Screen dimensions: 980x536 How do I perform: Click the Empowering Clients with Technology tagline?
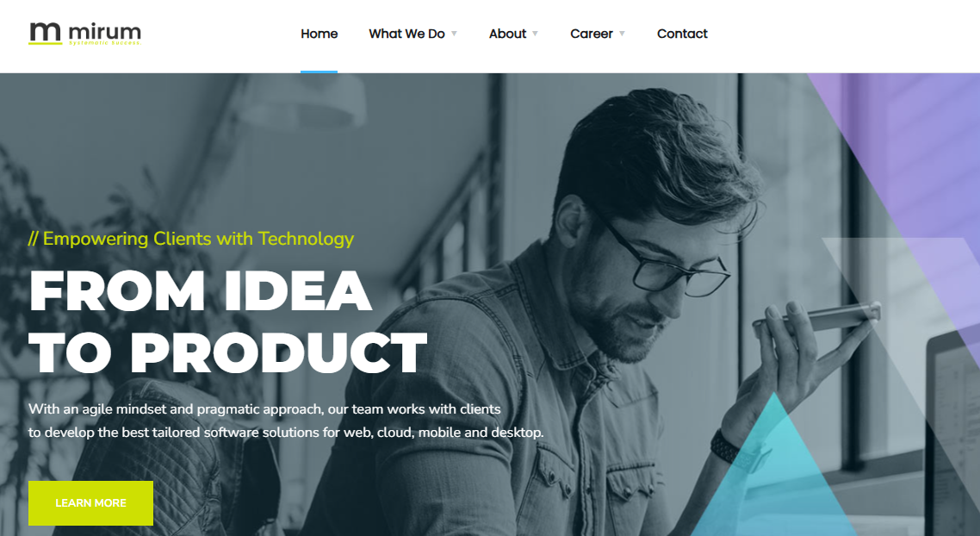coord(191,239)
